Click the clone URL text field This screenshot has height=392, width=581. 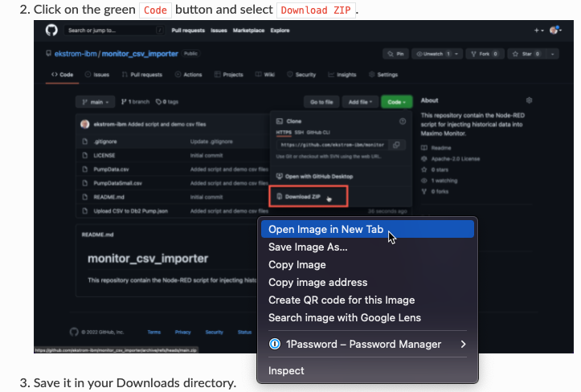coord(333,145)
